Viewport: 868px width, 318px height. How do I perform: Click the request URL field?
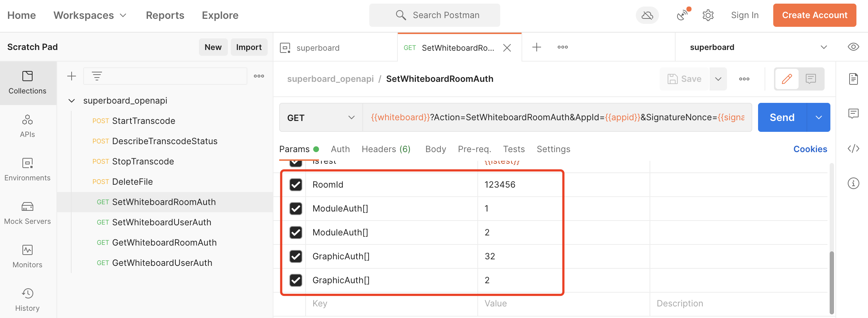tap(557, 117)
